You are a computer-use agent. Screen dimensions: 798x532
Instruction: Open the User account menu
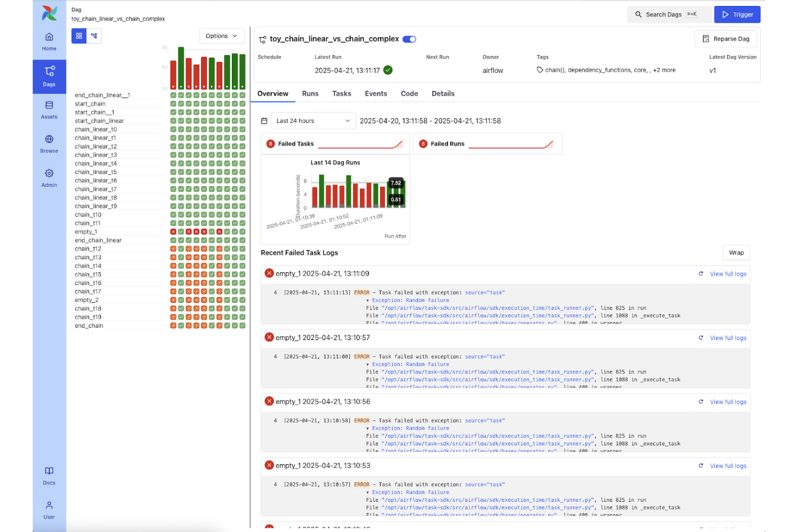tap(49, 509)
